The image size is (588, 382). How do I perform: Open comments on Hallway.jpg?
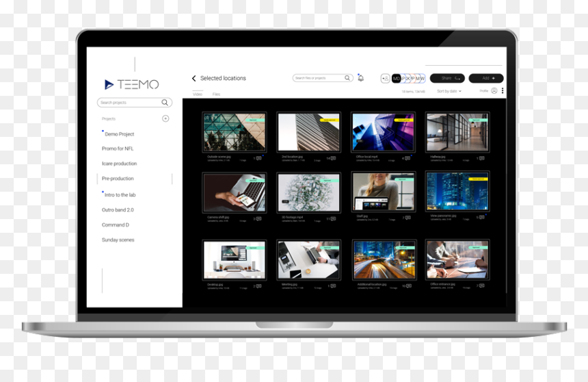[482, 159]
